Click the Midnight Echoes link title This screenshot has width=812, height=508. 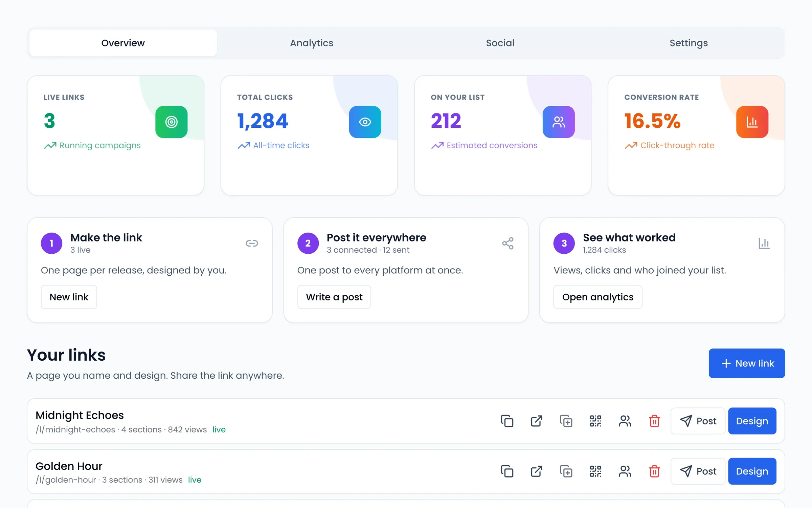[x=80, y=415]
